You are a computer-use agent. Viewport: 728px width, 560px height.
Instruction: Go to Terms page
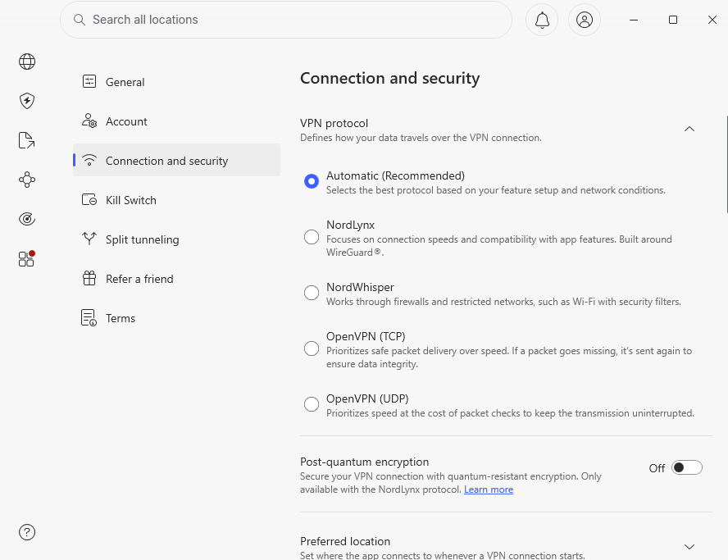point(176,318)
